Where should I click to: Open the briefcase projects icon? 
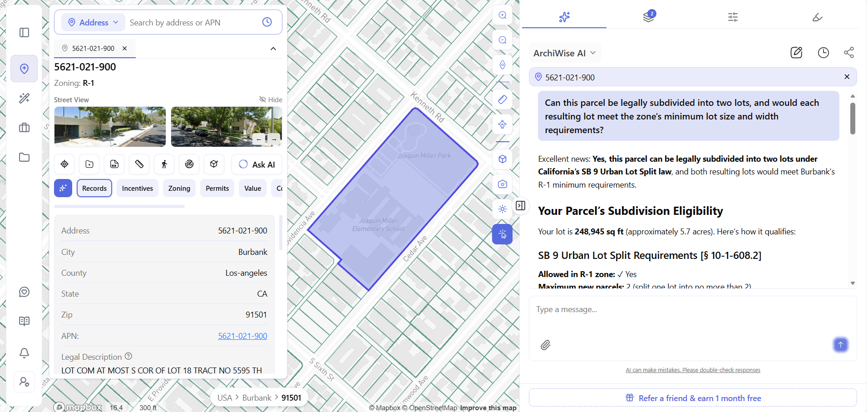click(x=24, y=128)
